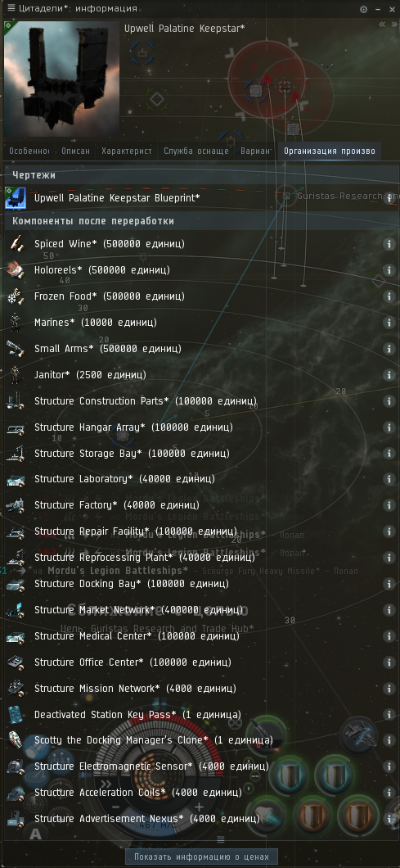Switch to the Описание tab
The width and height of the screenshot is (400, 868).
click(75, 151)
